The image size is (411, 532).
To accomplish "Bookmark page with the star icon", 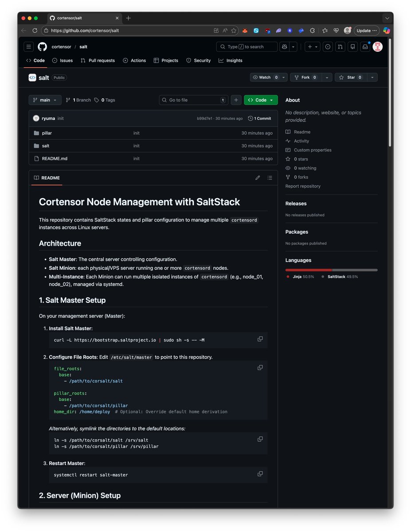I will pos(234,31).
